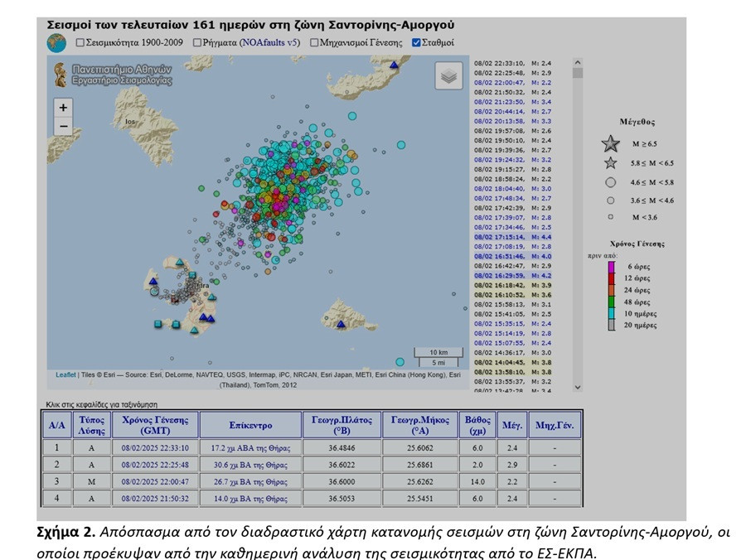Open table time link 08/02/2025 21:50:32
746x560 pixels.
click(x=155, y=499)
